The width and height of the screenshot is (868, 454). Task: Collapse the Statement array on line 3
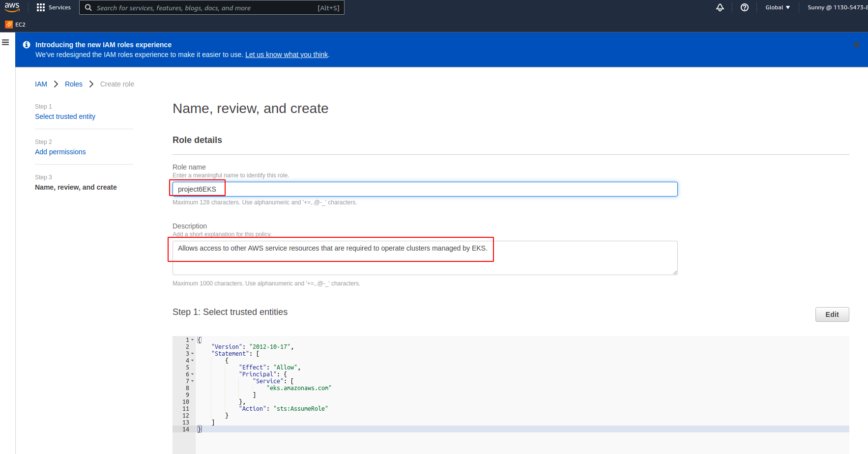(192, 353)
